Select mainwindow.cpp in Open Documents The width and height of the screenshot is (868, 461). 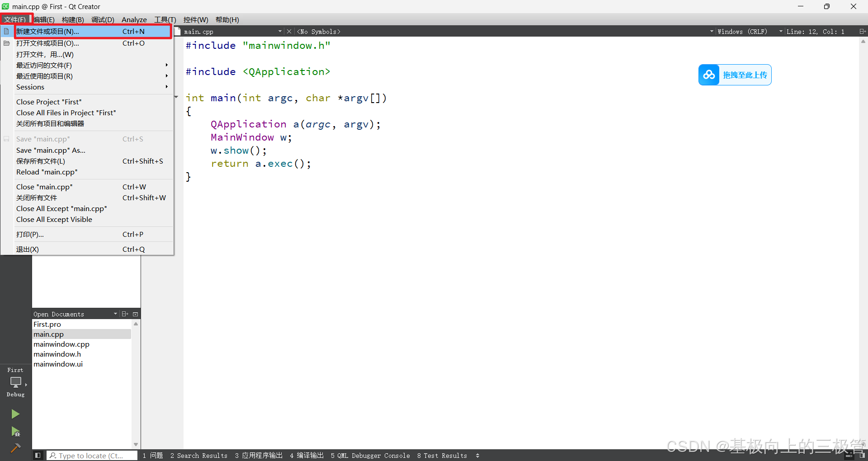click(81, 344)
